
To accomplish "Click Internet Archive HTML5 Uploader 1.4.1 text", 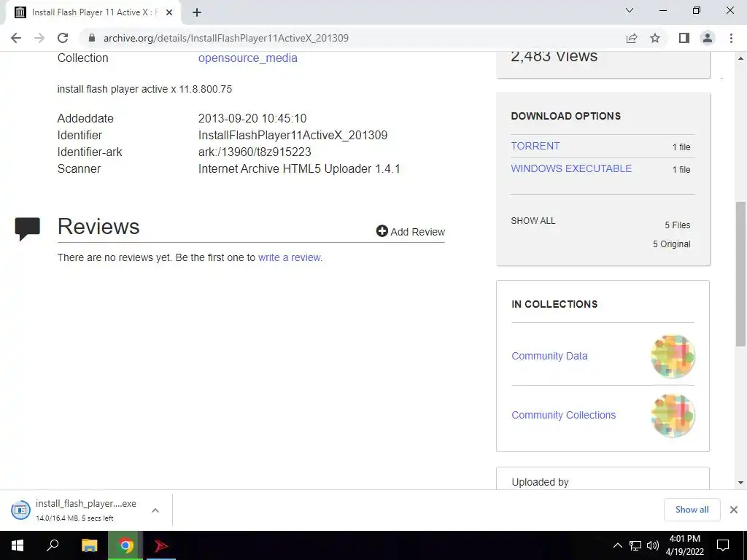I will [x=299, y=169].
